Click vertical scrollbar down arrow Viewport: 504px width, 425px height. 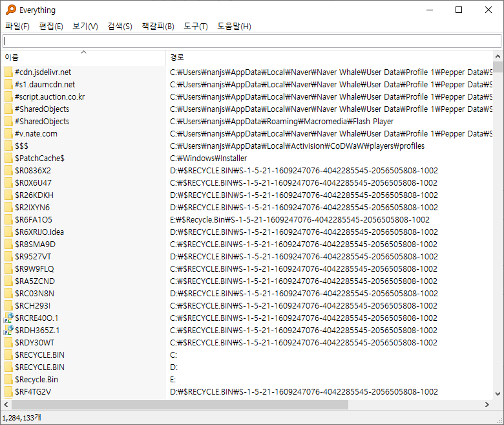click(x=498, y=393)
